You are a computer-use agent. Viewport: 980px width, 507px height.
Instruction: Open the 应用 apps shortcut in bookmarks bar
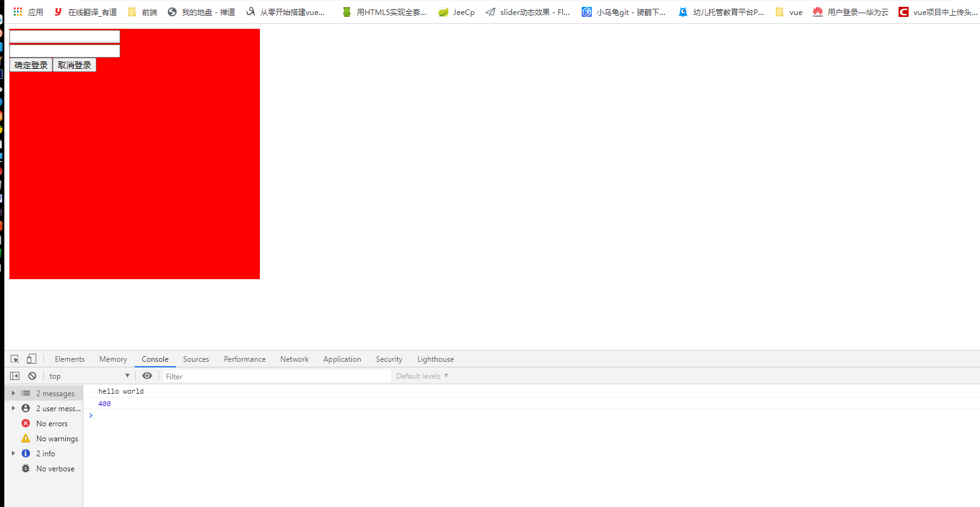pos(28,12)
